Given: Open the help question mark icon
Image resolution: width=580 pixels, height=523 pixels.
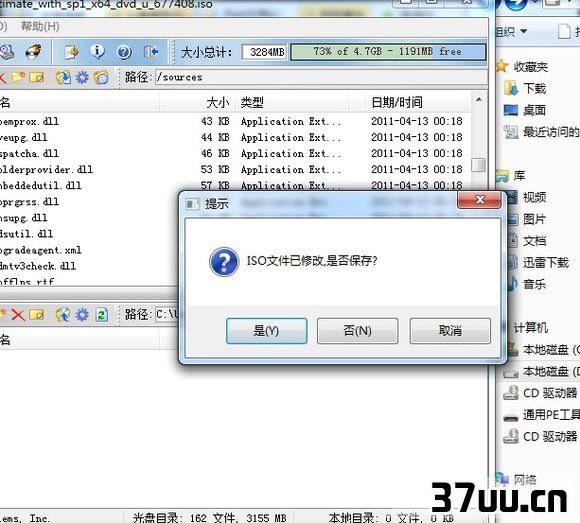Looking at the screenshot, I should click(x=124, y=52).
